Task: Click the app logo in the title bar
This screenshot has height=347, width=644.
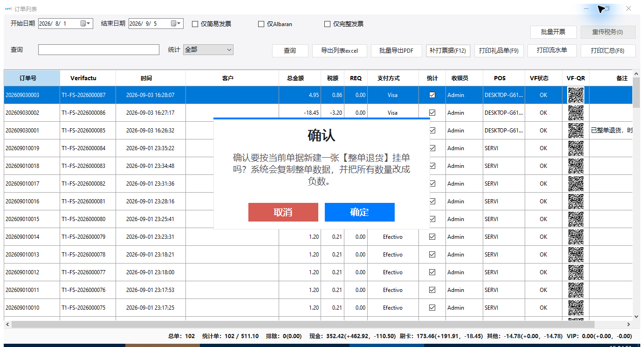Action: click(x=8, y=9)
